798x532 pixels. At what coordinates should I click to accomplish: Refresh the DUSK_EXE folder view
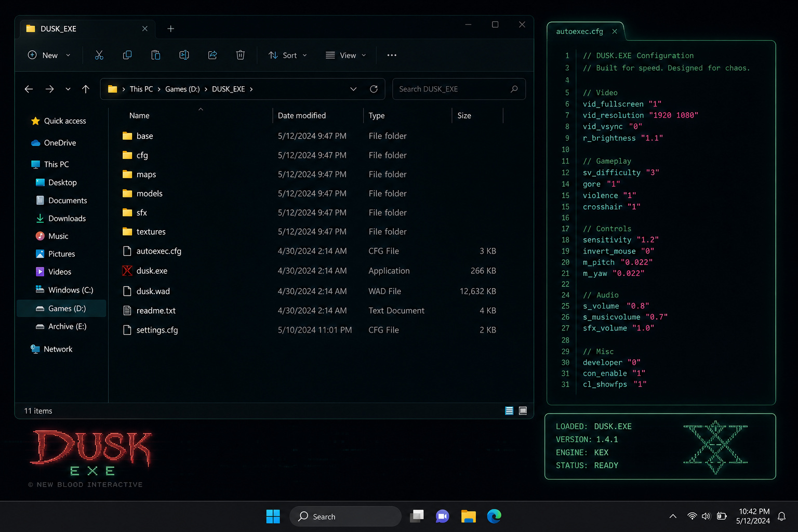(x=374, y=89)
